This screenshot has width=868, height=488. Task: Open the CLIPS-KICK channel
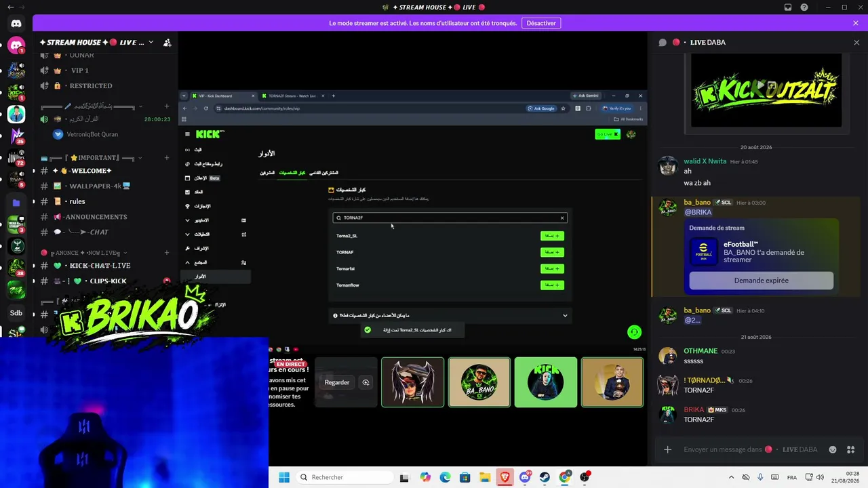click(x=105, y=281)
